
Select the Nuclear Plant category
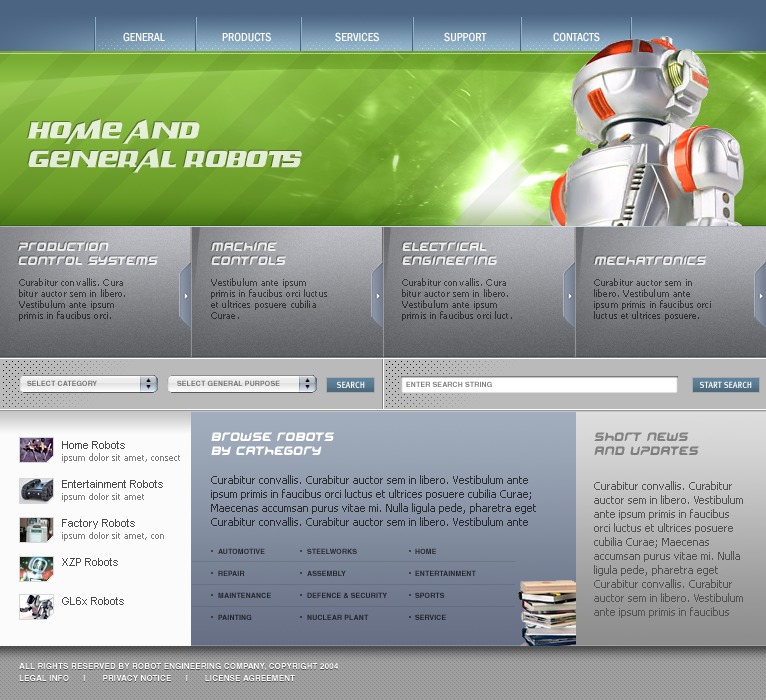(337, 617)
